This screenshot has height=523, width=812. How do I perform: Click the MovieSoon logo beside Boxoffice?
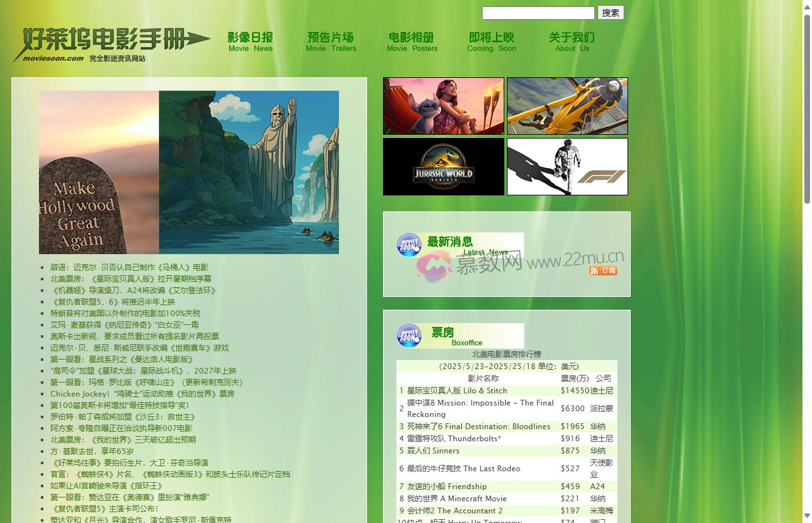[409, 336]
